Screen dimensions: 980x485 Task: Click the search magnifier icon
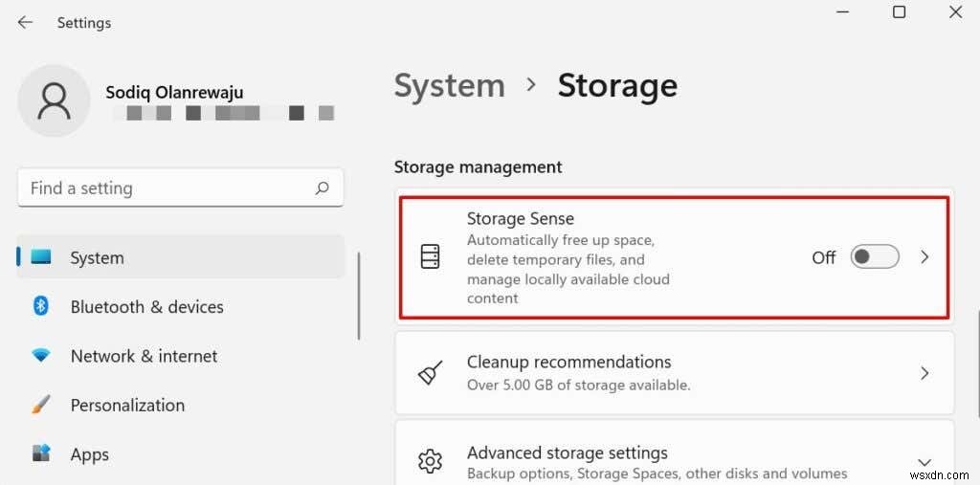323,188
